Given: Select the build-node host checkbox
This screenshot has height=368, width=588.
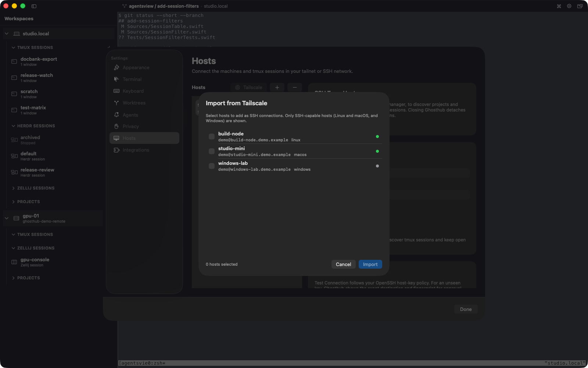Looking at the screenshot, I should [x=212, y=137].
